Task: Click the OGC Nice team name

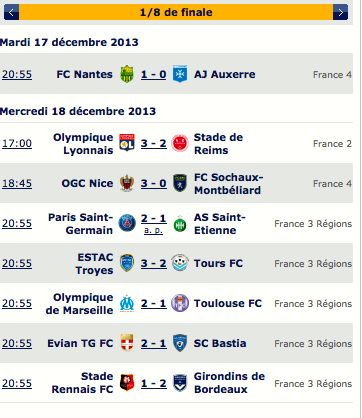Action: tap(87, 183)
